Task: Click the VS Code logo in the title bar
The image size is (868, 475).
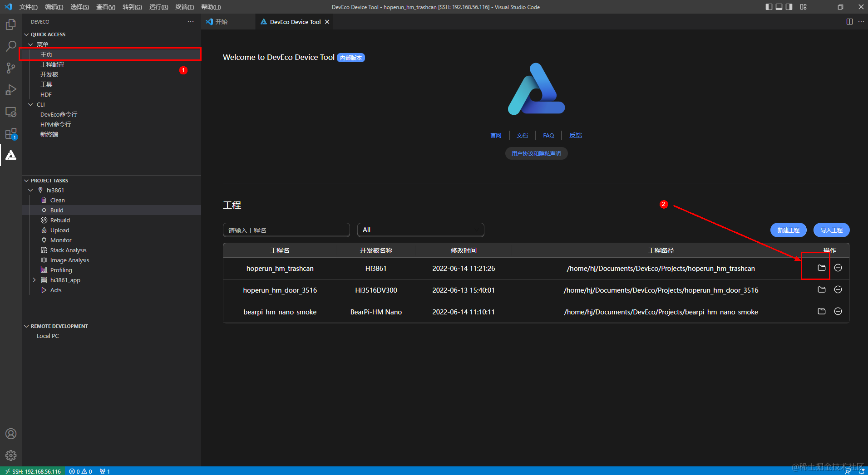Action: [x=8, y=7]
